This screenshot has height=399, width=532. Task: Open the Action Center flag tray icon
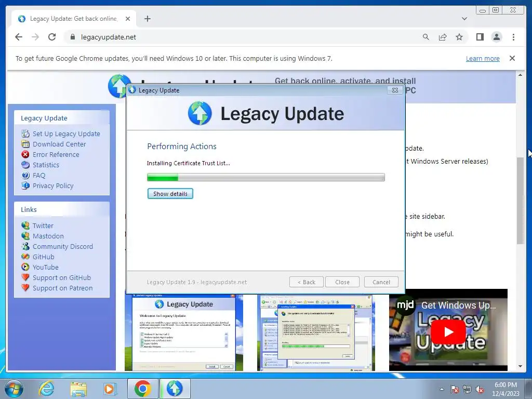tap(454, 389)
